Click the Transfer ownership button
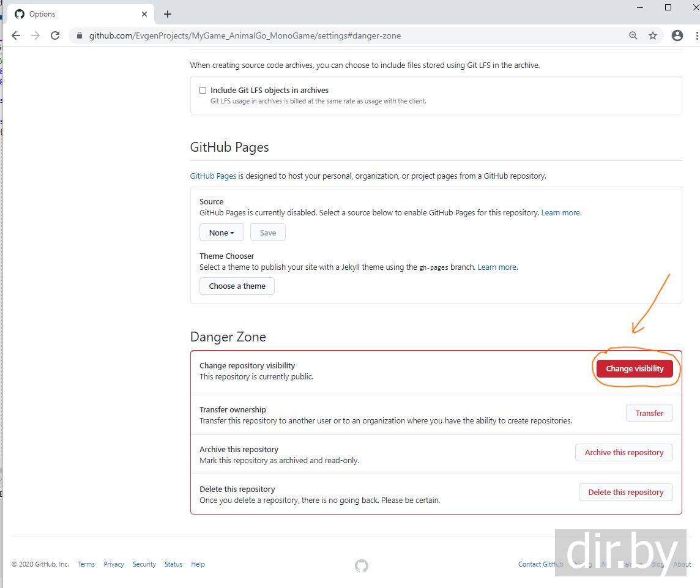 649,413
